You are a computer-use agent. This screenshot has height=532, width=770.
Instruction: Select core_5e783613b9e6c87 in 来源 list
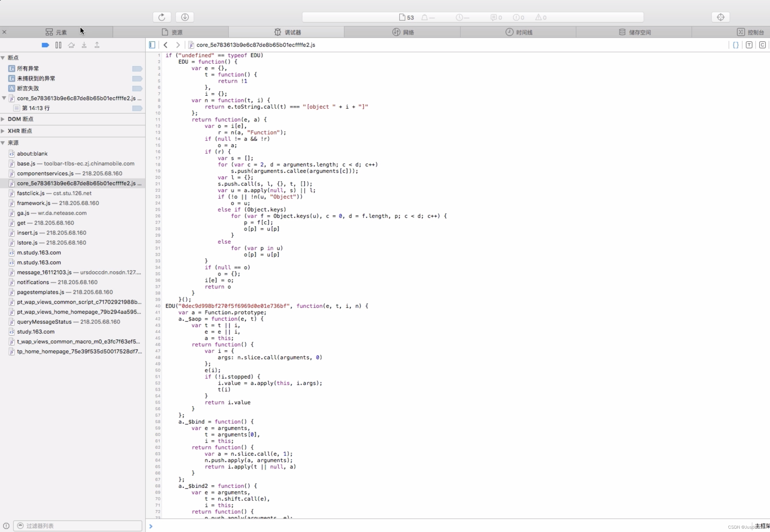pyautogui.click(x=73, y=183)
